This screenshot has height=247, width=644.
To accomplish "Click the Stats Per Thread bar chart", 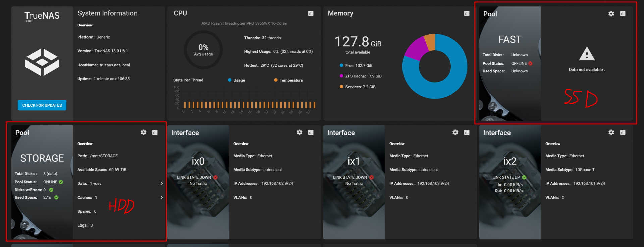I will [x=245, y=100].
